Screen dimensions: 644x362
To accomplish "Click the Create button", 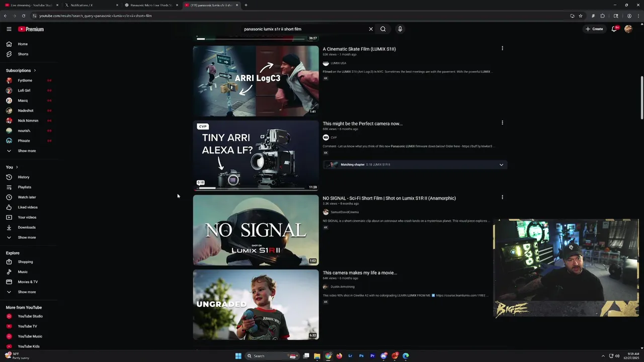I will (594, 29).
